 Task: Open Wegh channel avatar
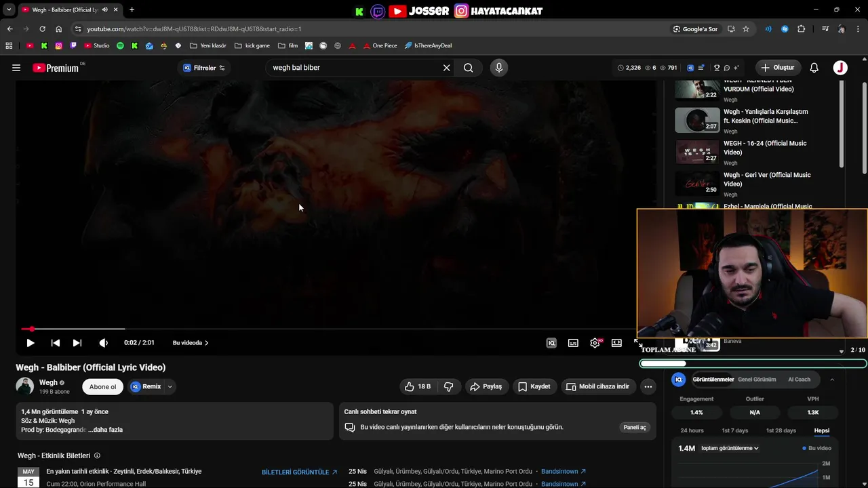[x=25, y=386]
